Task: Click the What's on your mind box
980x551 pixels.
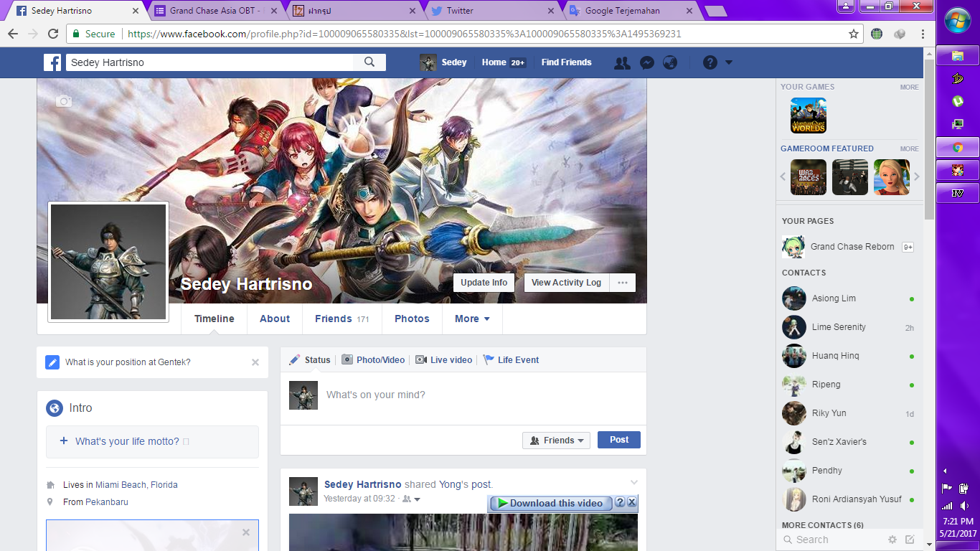Action: [x=463, y=395]
